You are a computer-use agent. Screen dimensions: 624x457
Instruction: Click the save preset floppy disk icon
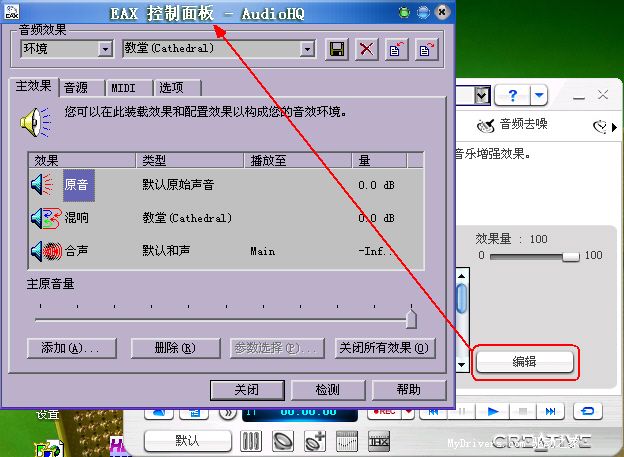tap(337, 50)
